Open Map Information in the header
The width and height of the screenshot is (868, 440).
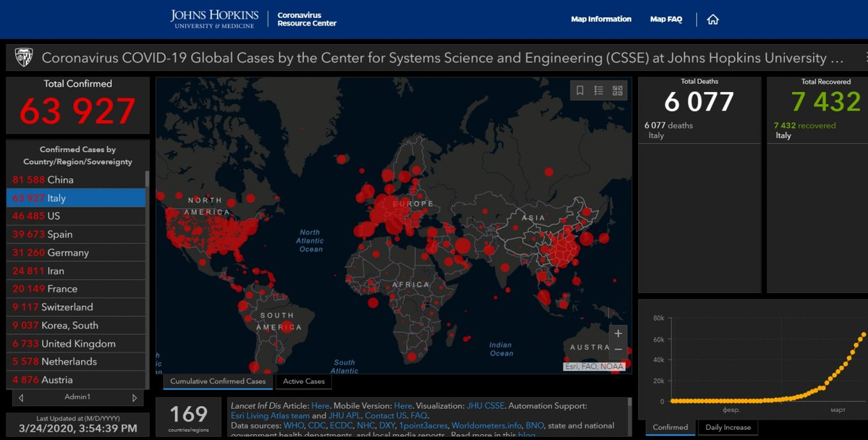(x=601, y=20)
